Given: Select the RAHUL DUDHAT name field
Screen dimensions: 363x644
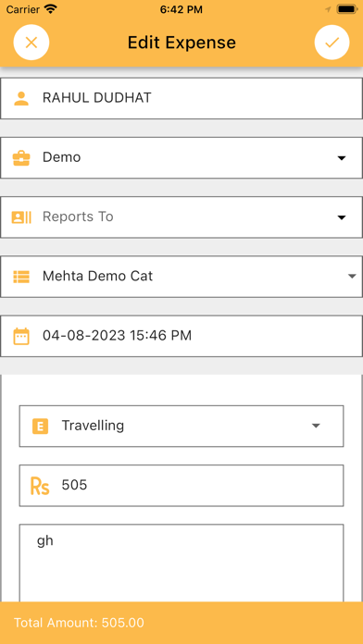Looking at the screenshot, I should click(x=181, y=99).
